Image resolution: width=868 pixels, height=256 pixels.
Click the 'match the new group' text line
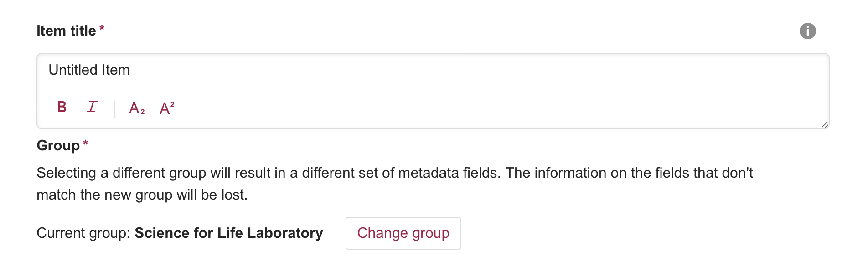(142, 195)
